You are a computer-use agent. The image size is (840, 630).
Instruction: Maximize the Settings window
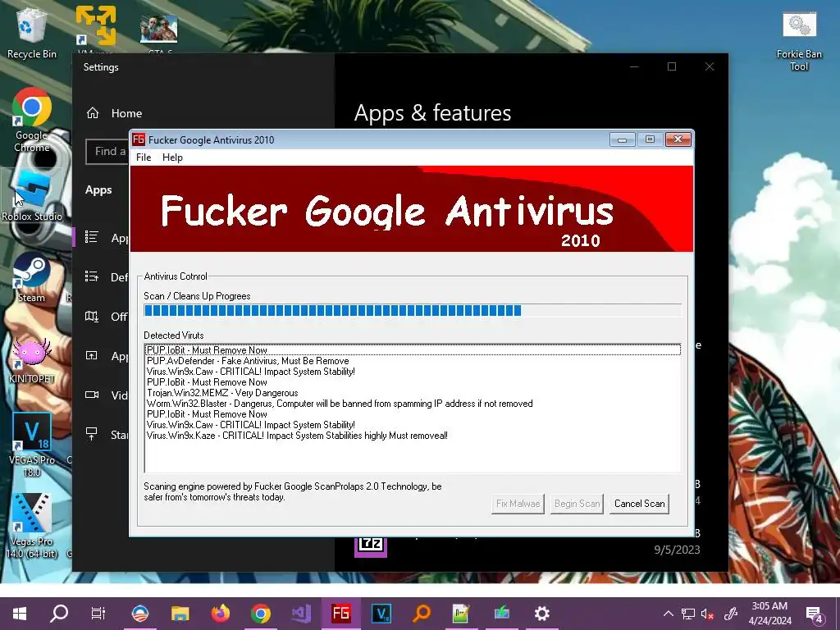point(672,66)
